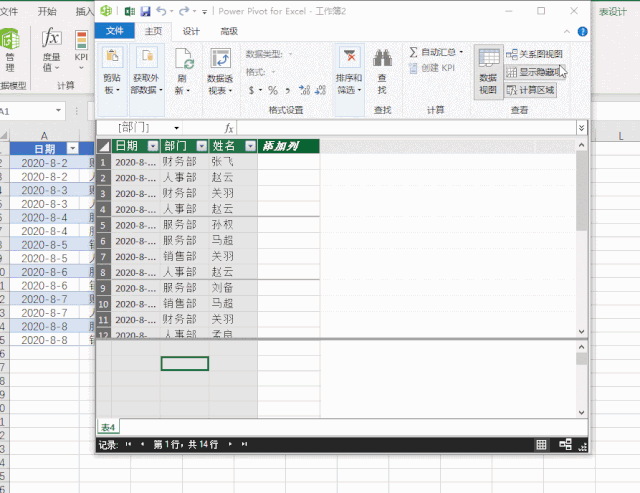
Task: Open filter dropdown on 部门 column
Action: coord(201,146)
